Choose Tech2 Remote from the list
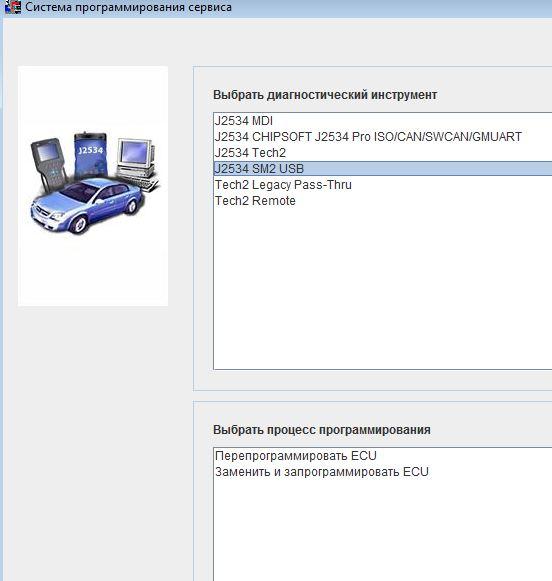Image resolution: width=552 pixels, height=581 pixels. pos(383,200)
